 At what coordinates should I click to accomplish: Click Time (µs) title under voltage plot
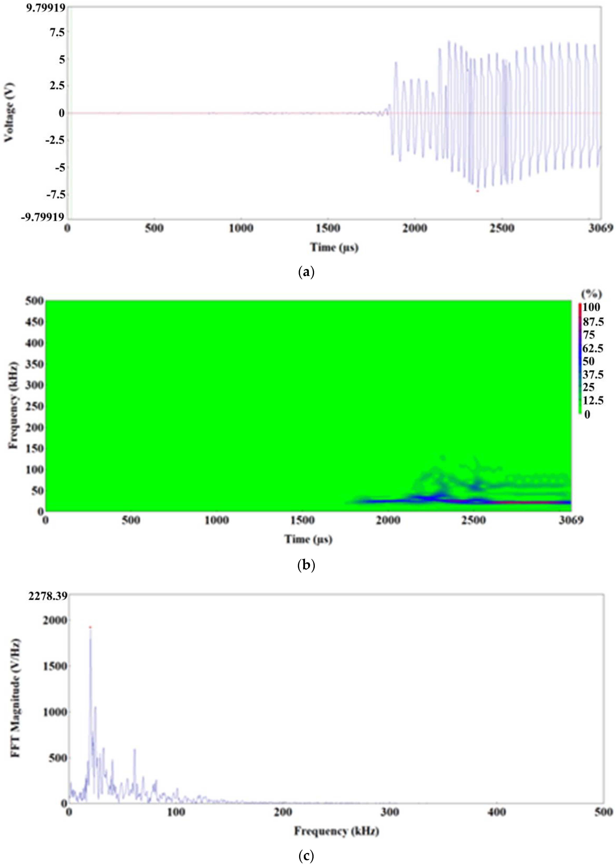[x=334, y=247]
